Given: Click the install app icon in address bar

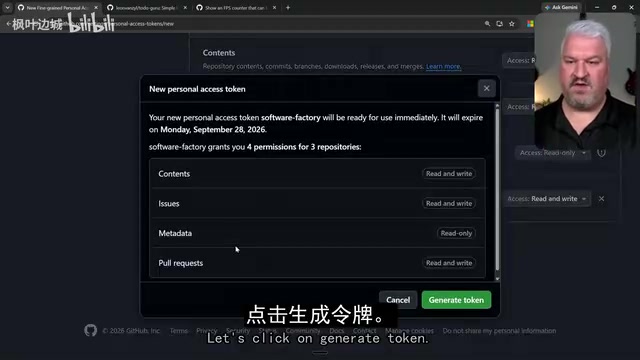Looking at the screenshot, I should (500, 24).
